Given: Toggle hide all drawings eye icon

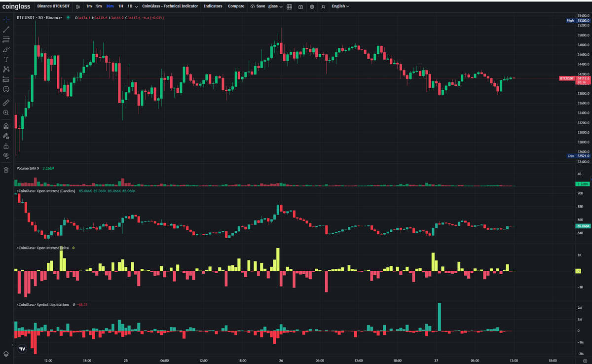Looking at the screenshot, I should coord(6,156).
